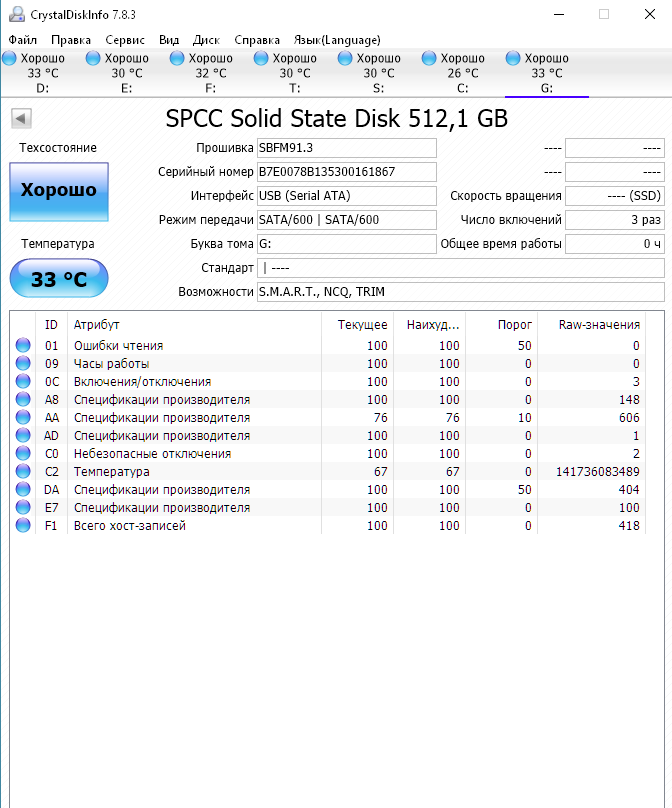Click the Прошивка field SBFM91.3
672x808 pixels.
tap(347, 148)
